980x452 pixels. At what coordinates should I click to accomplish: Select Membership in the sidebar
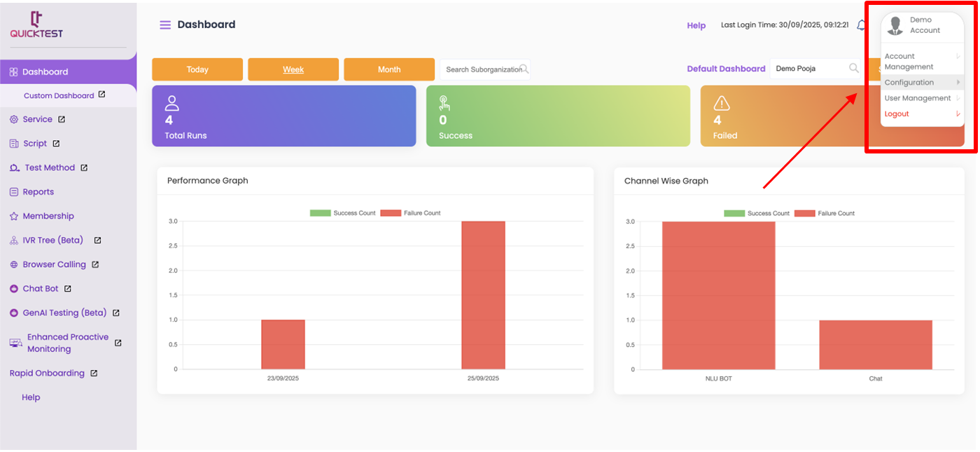tap(48, 216)
